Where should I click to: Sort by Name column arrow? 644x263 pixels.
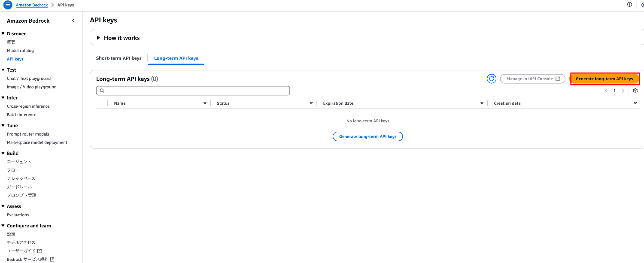(x=205, y=103)
